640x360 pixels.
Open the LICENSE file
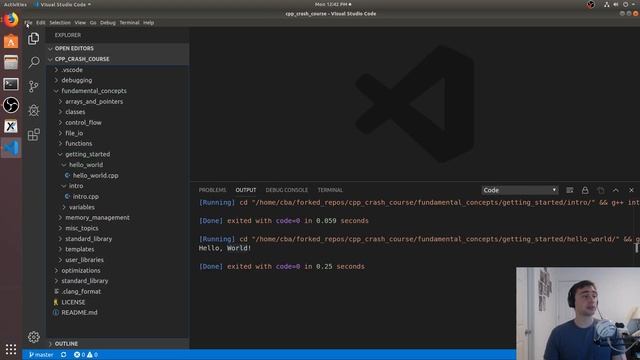tap(118, 302)
